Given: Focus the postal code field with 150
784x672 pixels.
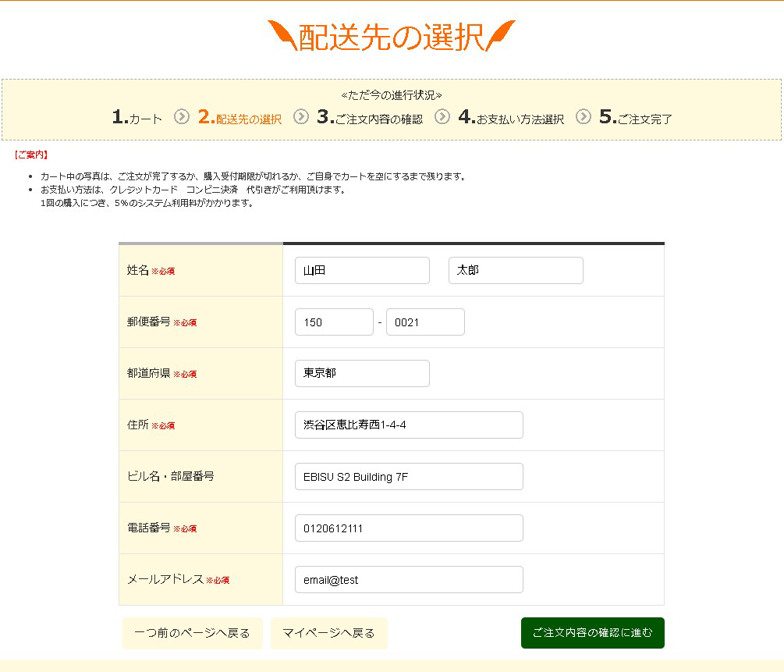Looking at the screenshot, I should click(334, 322).
